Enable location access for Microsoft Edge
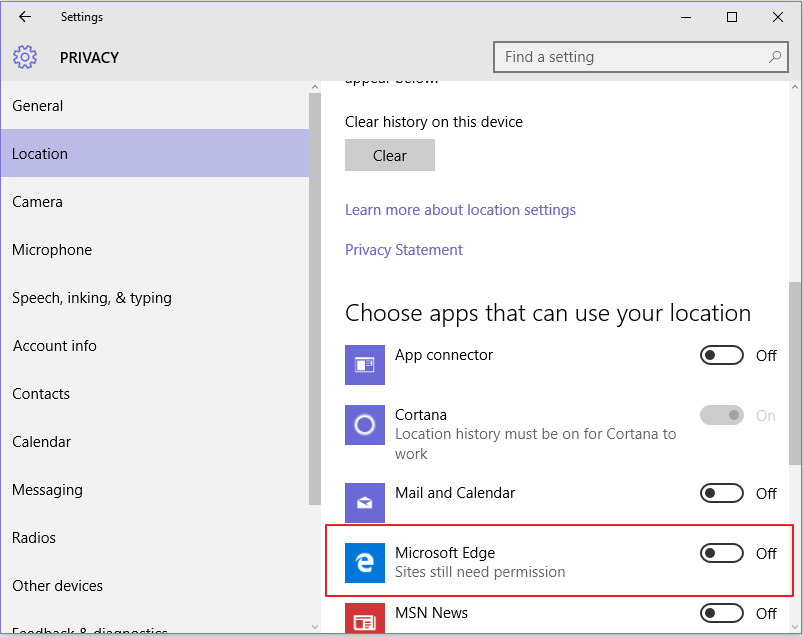Image resolution: width=803 pixels, height=637 pixels. tap(721, 553)
